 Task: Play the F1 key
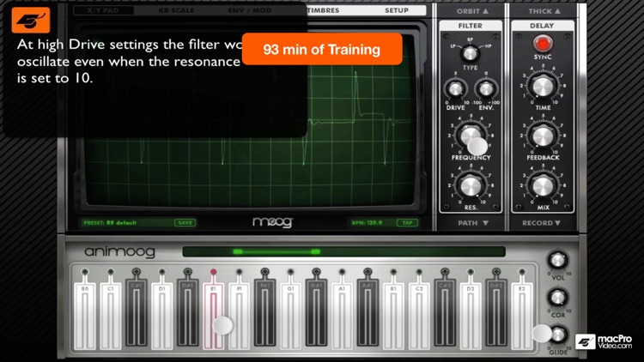click(239, 316)
